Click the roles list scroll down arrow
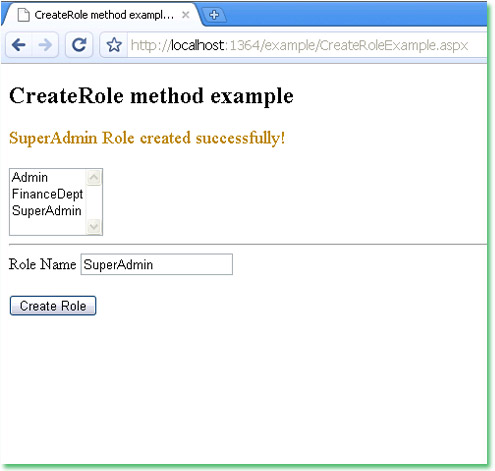This screenshot has width=495, height=471. (x=94, y=227)
